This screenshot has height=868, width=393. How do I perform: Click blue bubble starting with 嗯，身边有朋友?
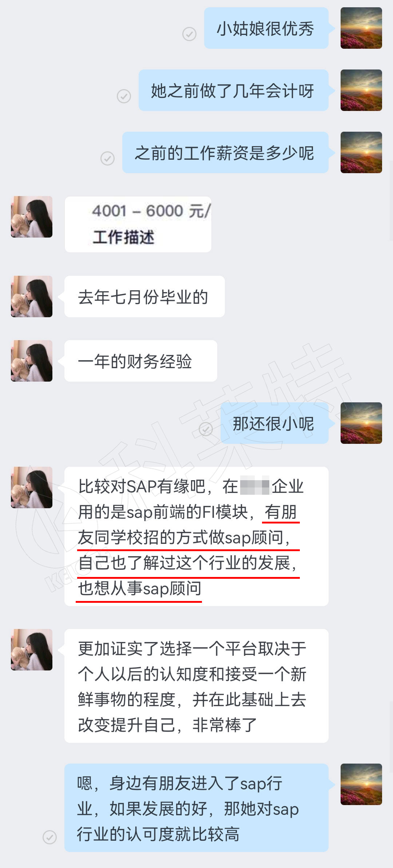pyautogui.click(x=196, y=808)
